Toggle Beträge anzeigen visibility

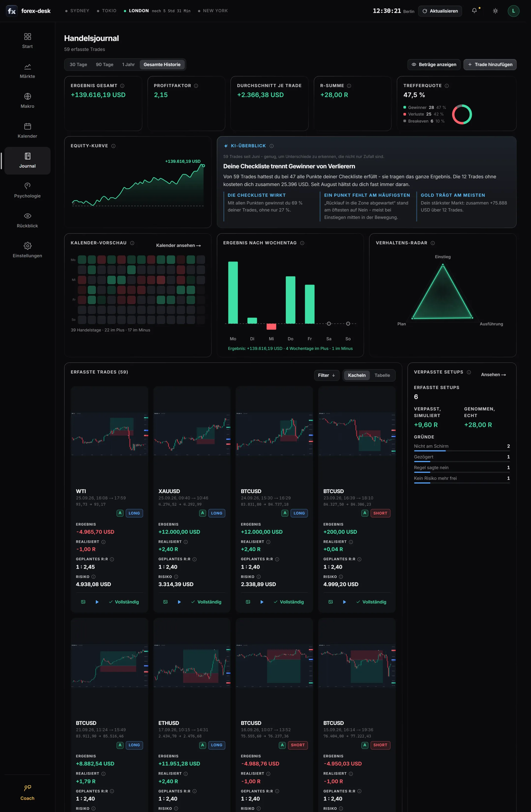434,64
